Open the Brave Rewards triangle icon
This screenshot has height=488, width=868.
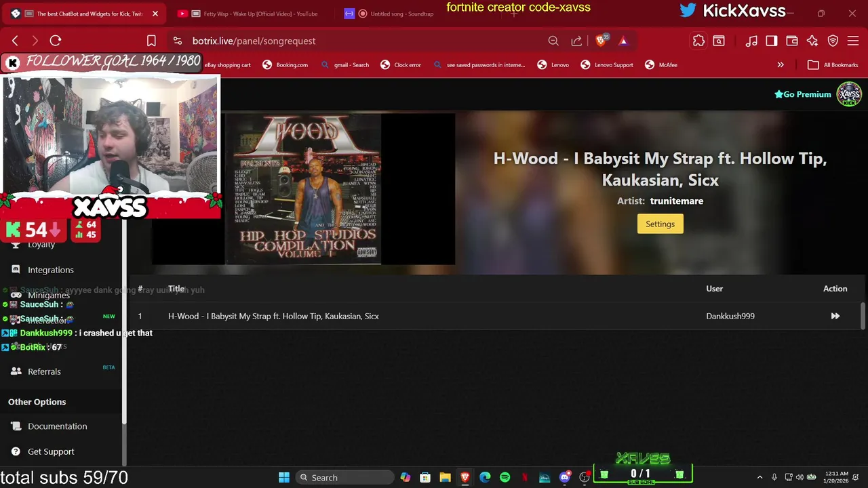pyautogui.click(x=623, y=41)
